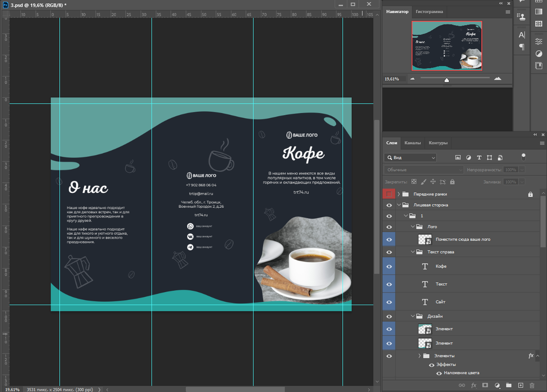Image resolution: width=547 pixels, height=392 pixels.
Task: Open the Navigator panel menu
Action: (x=508, y=12)
